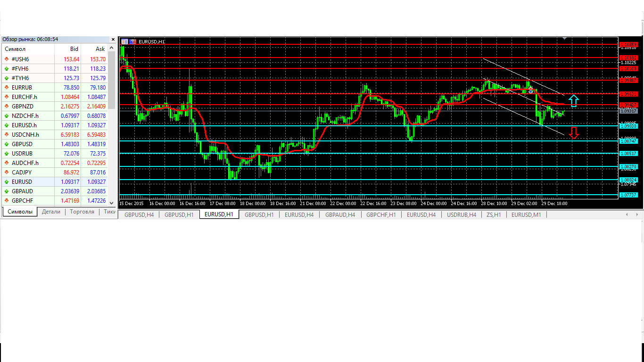Click the up-arrow icon beside USDRUB

(7, 154)
